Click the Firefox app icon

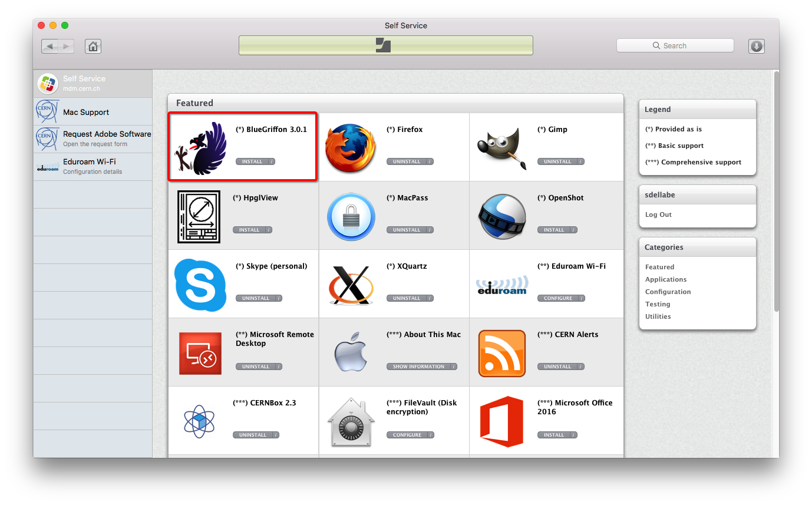(x=351, y=148)
